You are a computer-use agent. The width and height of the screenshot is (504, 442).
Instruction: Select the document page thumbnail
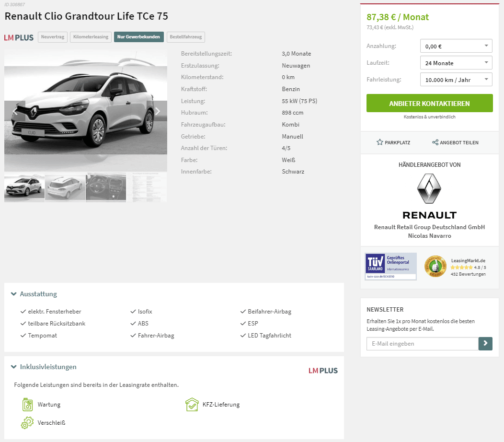click(147, 188)
